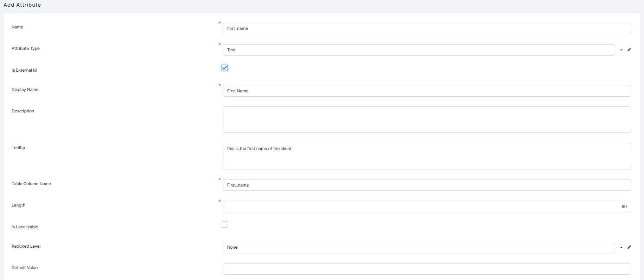Click inside the empty Description text area
This screenshot has width=644, height=280.
point(427,119)
